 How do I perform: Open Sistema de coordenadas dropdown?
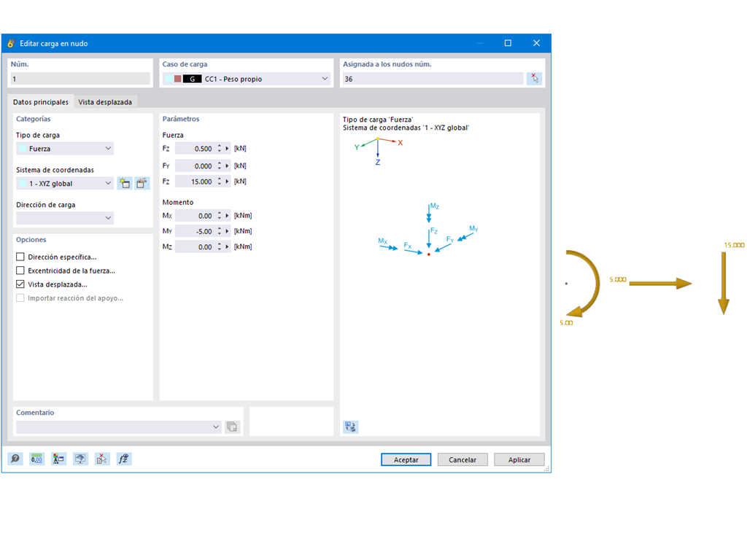(108, 183)
